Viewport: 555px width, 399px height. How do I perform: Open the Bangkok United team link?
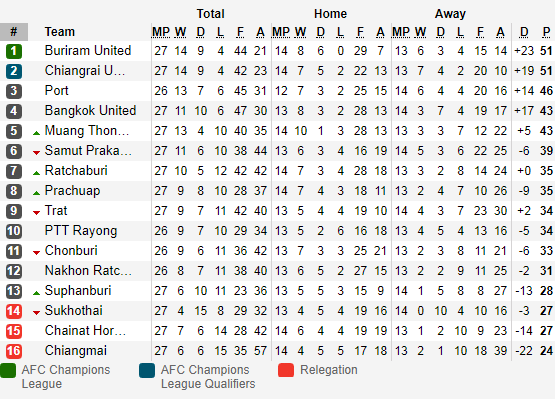90,110
